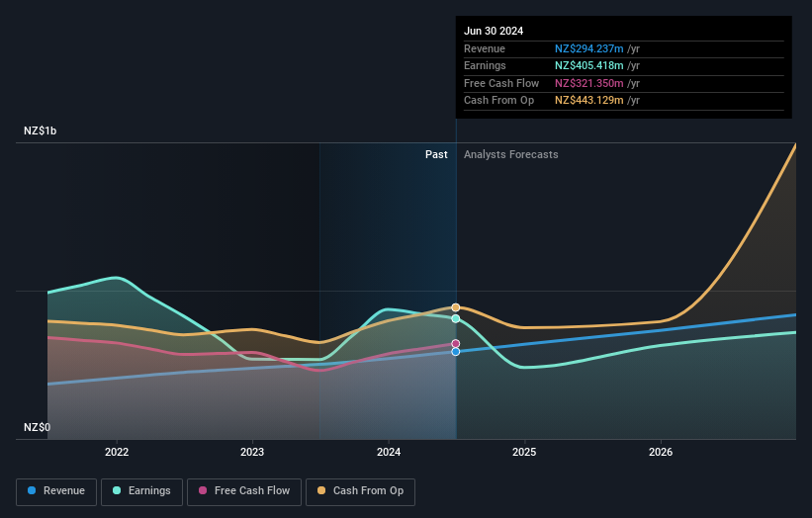Click the 2022 x-axis label

coord(117,452)
